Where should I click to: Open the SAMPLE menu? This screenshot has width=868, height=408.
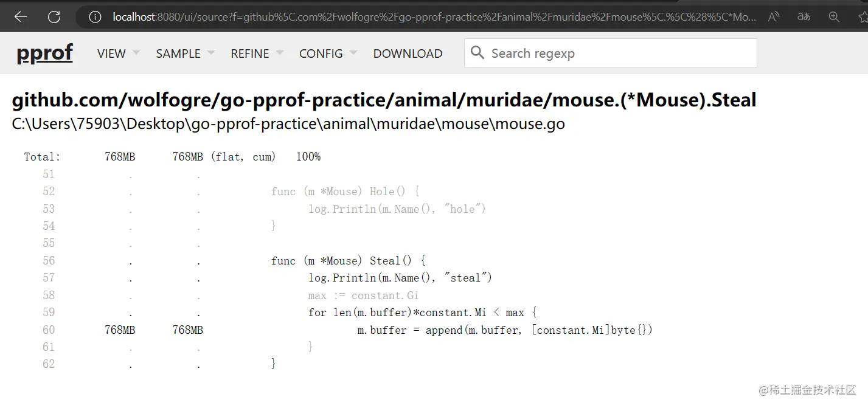(178, 54)
